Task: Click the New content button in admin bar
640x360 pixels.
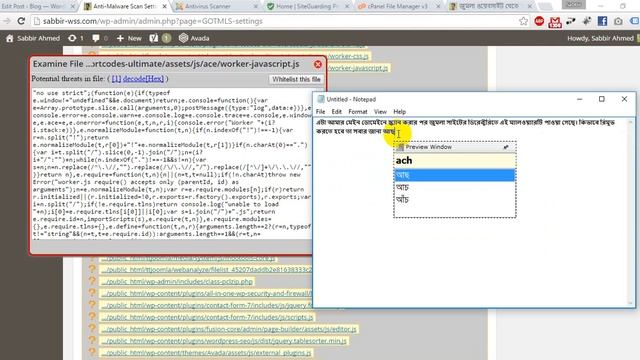Action: point(129,38)
